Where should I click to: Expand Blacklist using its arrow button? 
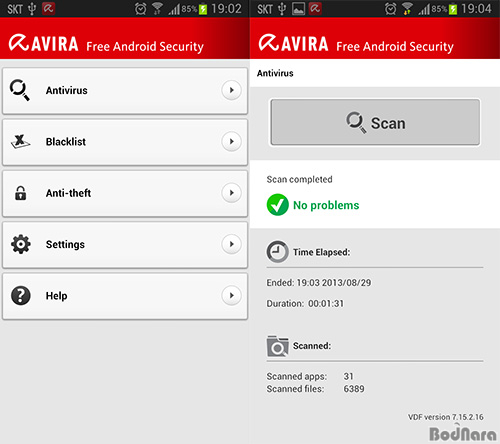(231, 141)
